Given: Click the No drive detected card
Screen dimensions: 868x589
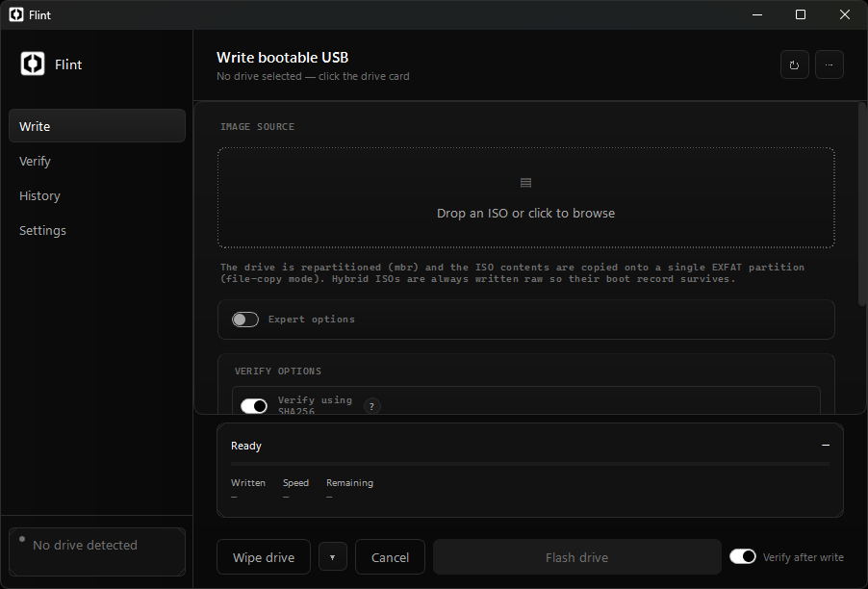Looking at the screenshot, I should pos(97,551).
